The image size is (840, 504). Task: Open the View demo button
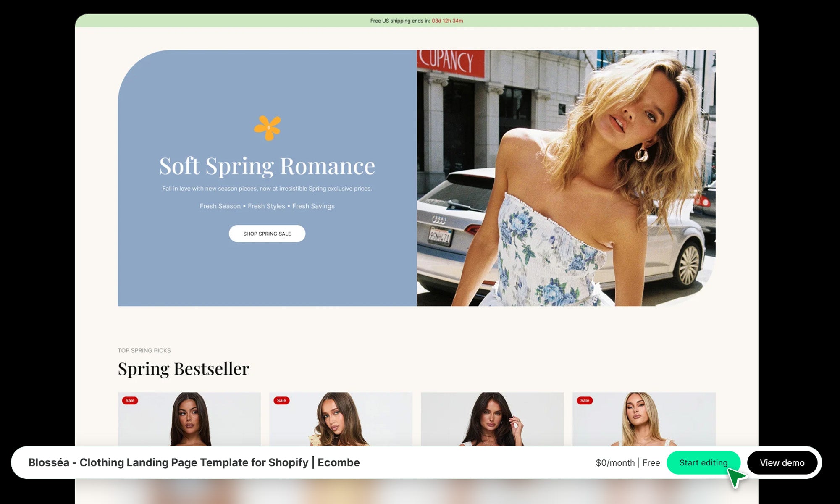click(x=782, y=462)
